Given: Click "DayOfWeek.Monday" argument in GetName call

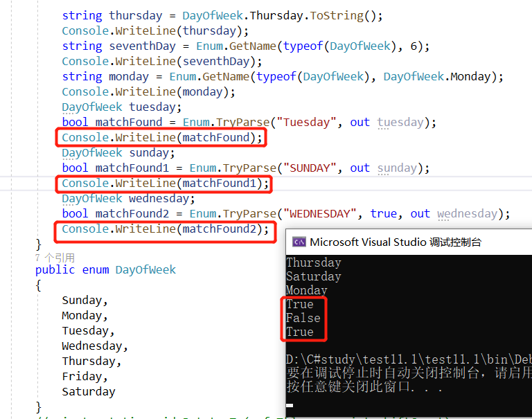Looking at the screenshot, I should [437, 77].
